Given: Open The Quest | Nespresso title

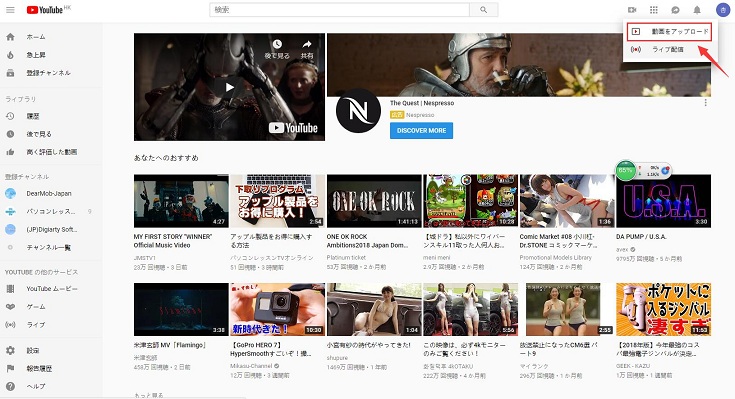Looking at the screenshot, I should click(x=422, y=103).
